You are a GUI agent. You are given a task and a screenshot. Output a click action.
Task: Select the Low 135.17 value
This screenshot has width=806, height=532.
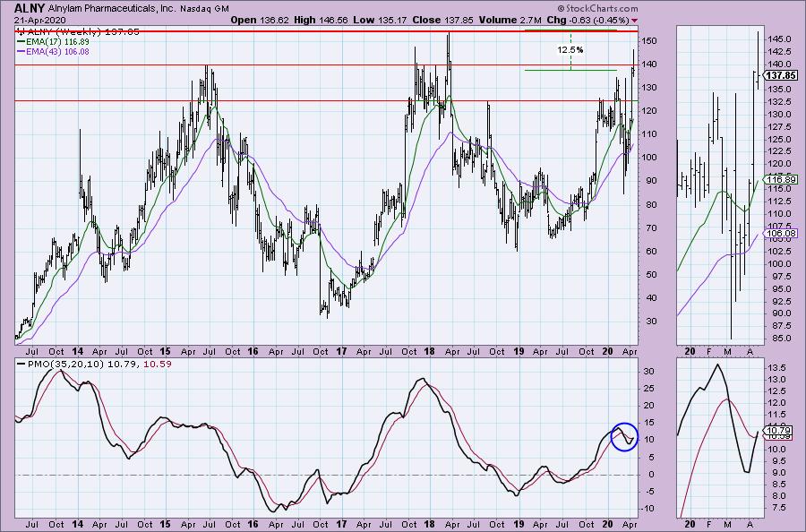pos(380,20)
